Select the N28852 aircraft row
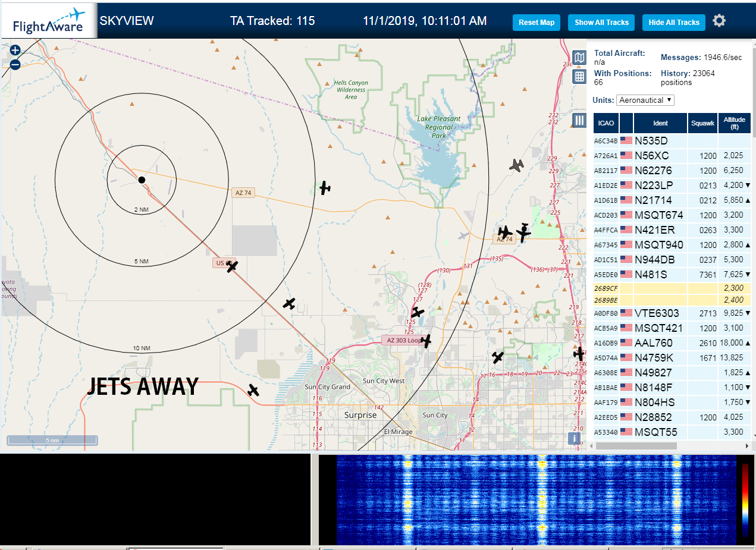This screenshot has width=756, height=550. tap(672, 417)
